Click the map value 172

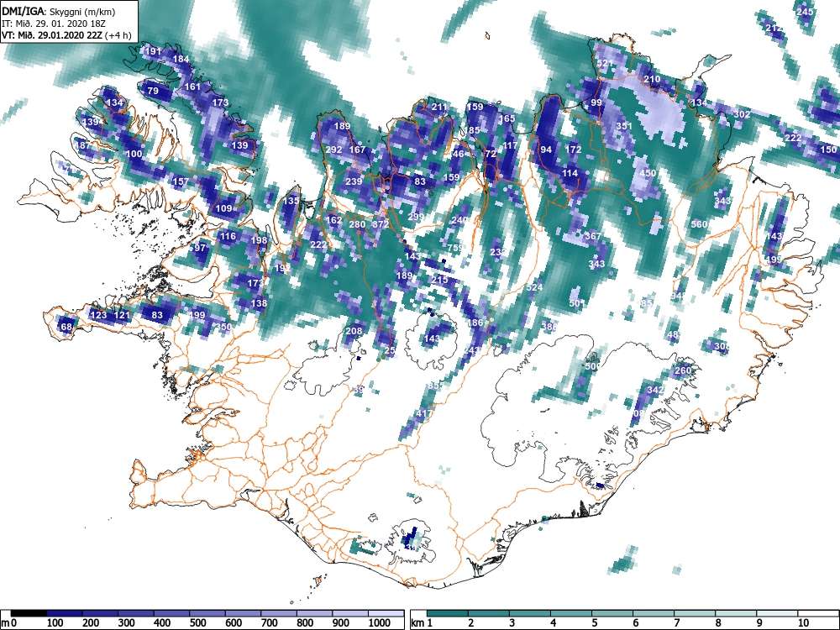pos(573,150)
